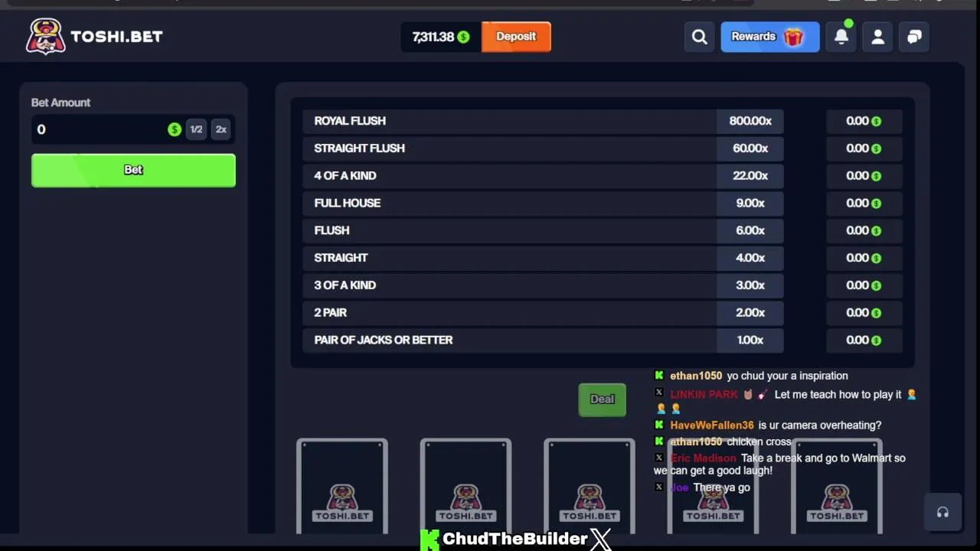Click the Toshi.bet logo mascot
Image resolution: width=980 pixels, height=551 pixels.
(45, 36)
